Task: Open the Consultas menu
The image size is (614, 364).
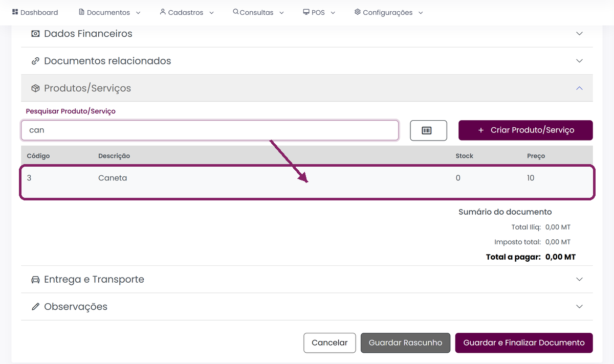Action: [x=258, y=12]
